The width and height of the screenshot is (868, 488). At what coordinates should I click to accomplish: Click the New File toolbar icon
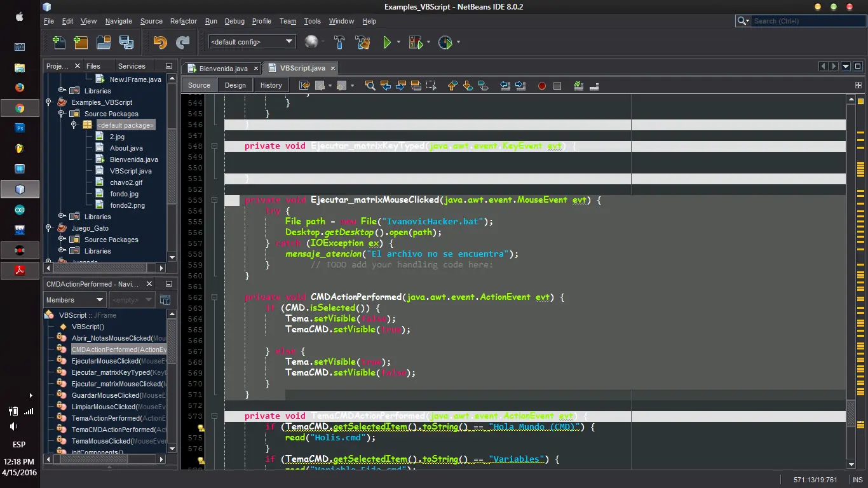click(x=59, y=43)
